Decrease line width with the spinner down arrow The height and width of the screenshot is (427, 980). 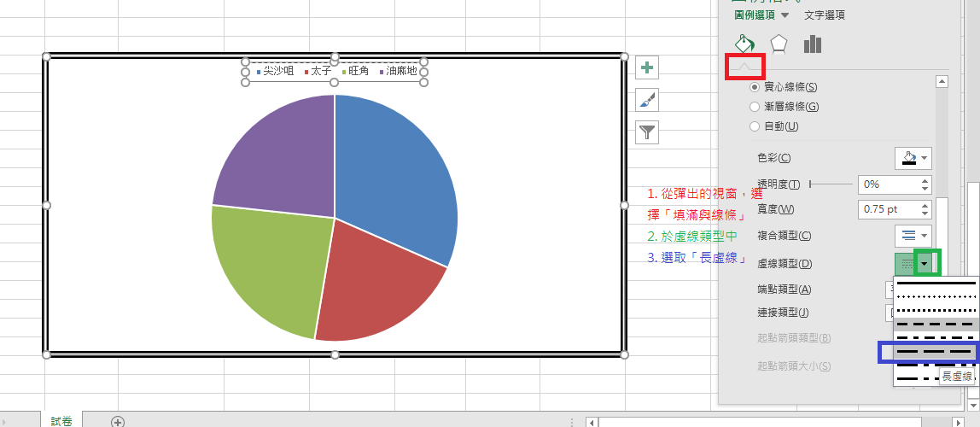(x=925, y=213)
